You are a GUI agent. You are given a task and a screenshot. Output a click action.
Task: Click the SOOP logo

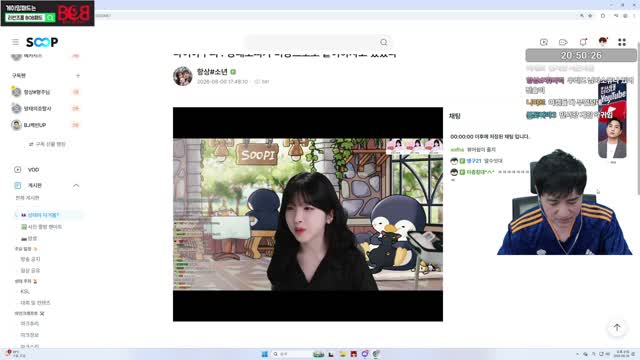click(42, 42)
